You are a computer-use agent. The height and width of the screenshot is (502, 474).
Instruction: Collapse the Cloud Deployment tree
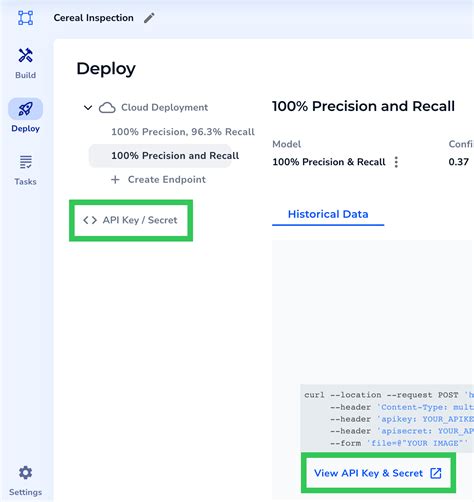88,108
